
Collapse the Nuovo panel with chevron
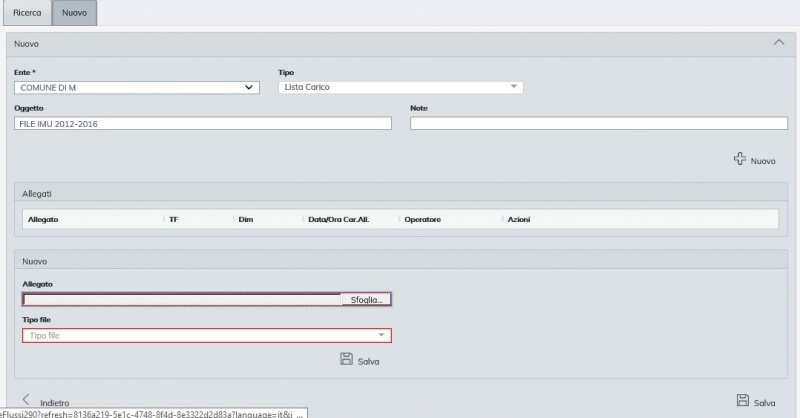tap(779, 43)
